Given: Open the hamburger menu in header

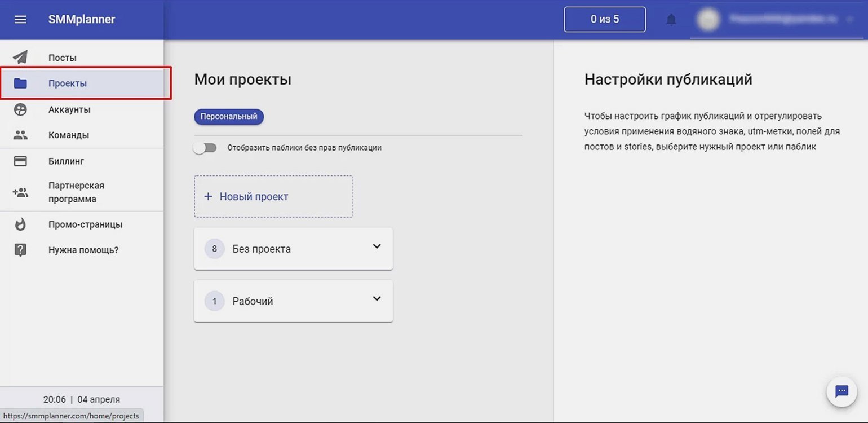Looking at the screenshot, I should pyautogui.click(x=20, y=20).
